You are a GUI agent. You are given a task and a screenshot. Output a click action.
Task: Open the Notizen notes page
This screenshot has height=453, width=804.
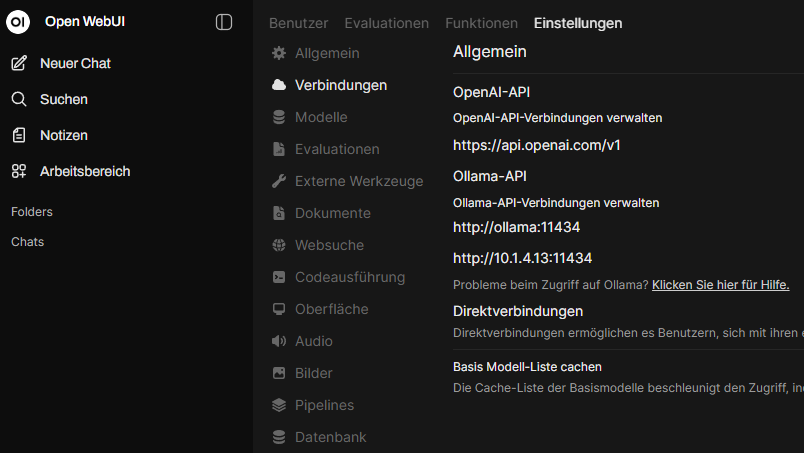point(63,135)
